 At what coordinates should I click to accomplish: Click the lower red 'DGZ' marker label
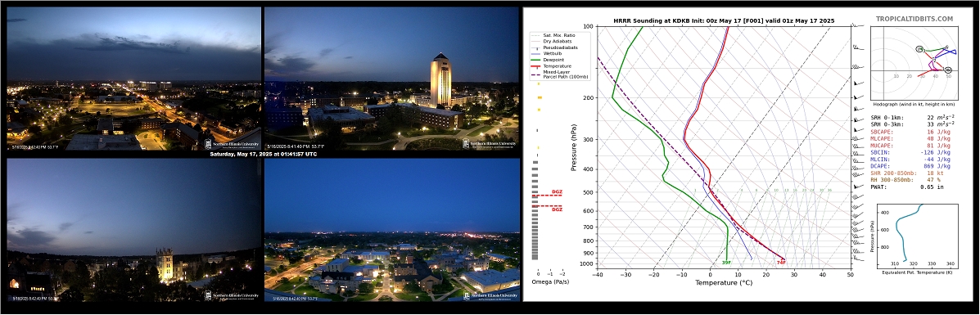click(x=557, y=210)
